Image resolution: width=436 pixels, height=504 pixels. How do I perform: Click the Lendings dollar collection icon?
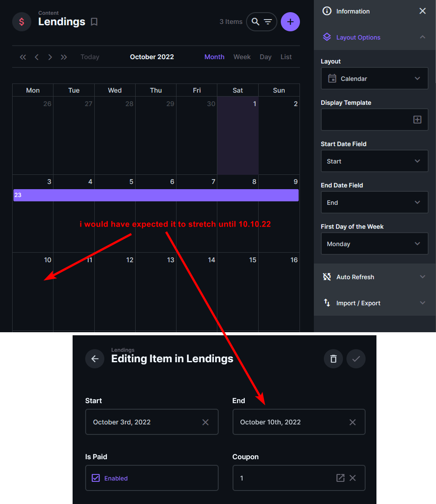21,21
